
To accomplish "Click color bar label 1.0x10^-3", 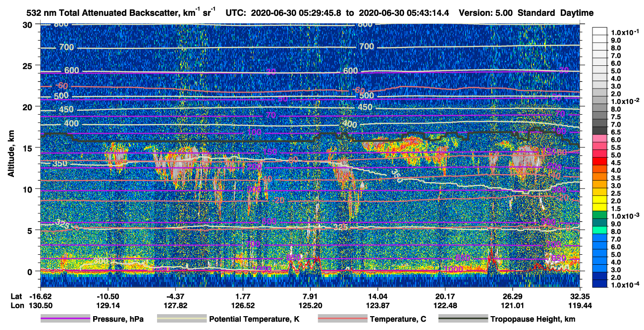I will (x=625, y=215).
